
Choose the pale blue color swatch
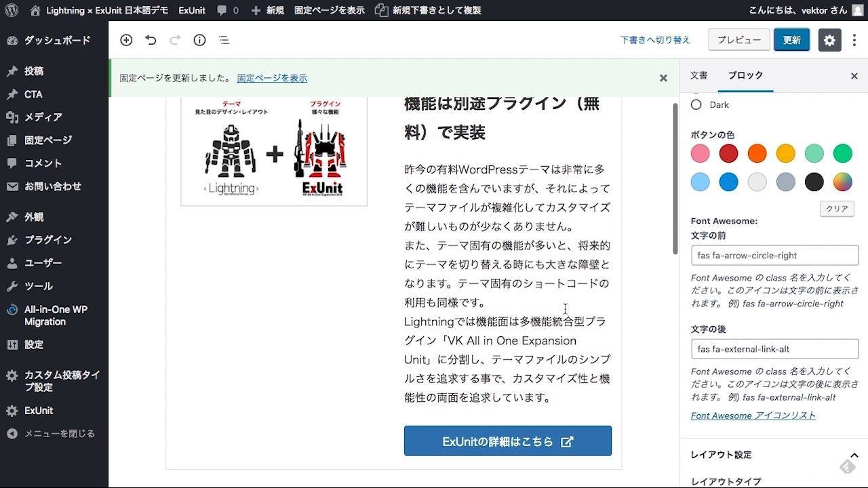coord(700,182)
